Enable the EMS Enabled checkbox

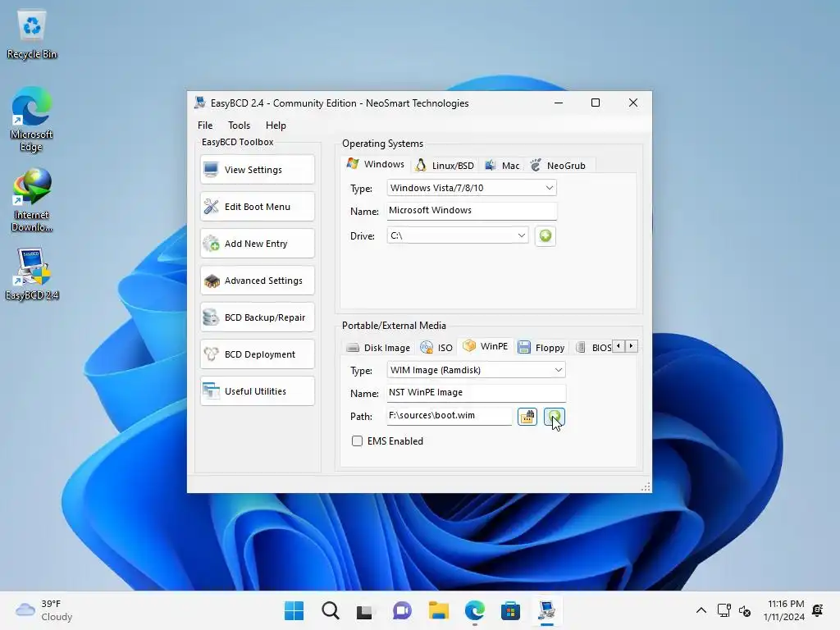click(x=358, y=441)
